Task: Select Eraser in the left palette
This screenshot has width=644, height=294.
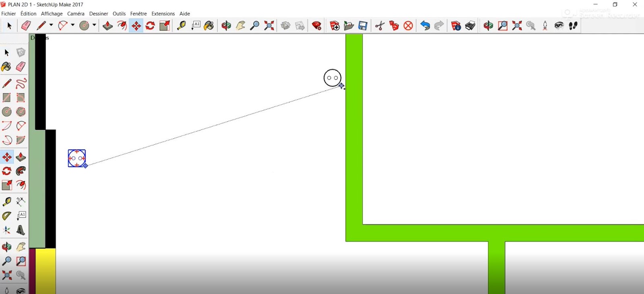Action: (x=21, y=67)
